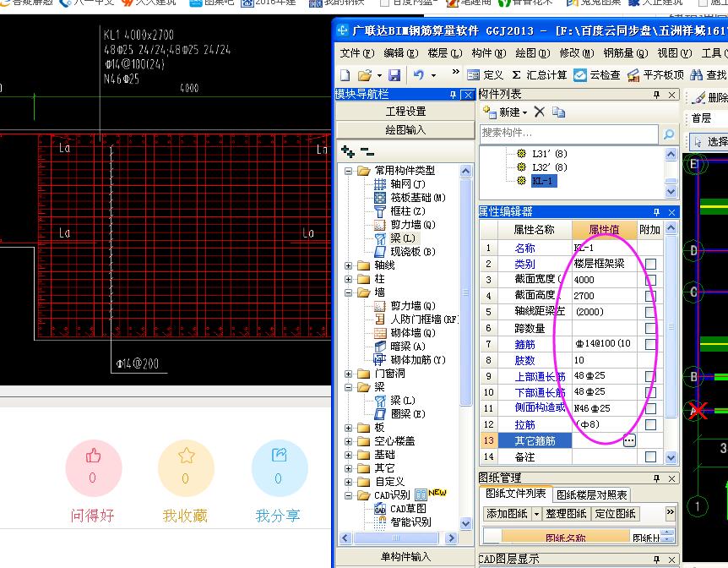This screenshot has width=728, height=568.
Task: Expand the 基础 folder
Action: point(348,455)
